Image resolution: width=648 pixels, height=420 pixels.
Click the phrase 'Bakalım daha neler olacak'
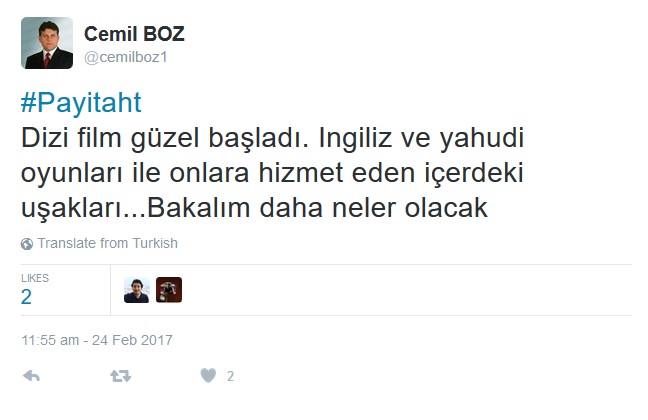[317, 208]
